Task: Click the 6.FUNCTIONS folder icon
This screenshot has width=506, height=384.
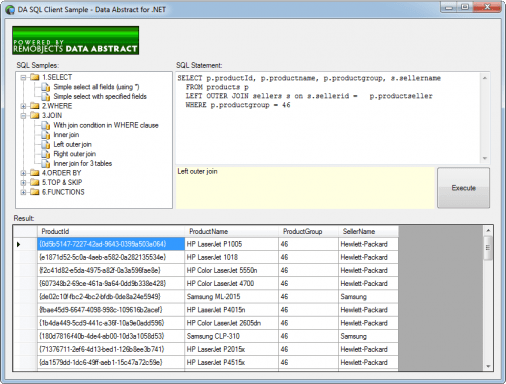Action: coord(35,192)
